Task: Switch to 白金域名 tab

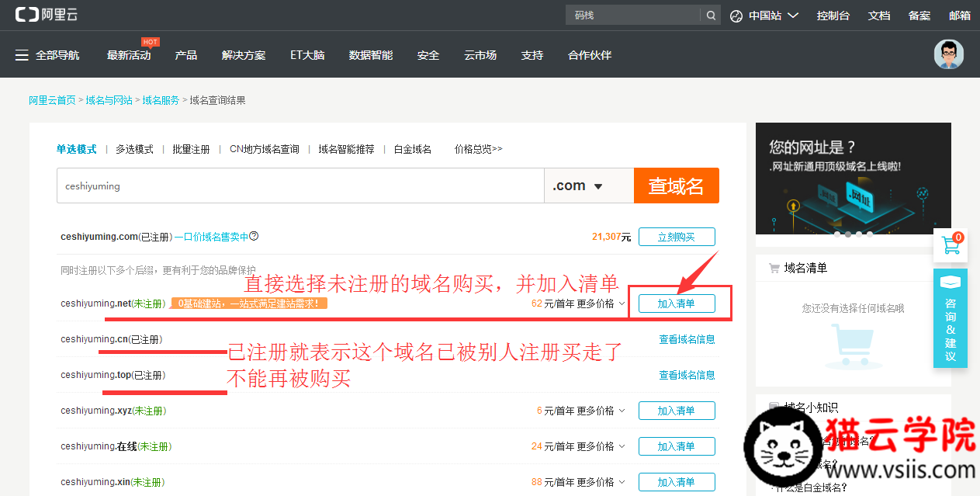Action: [413, 149]
